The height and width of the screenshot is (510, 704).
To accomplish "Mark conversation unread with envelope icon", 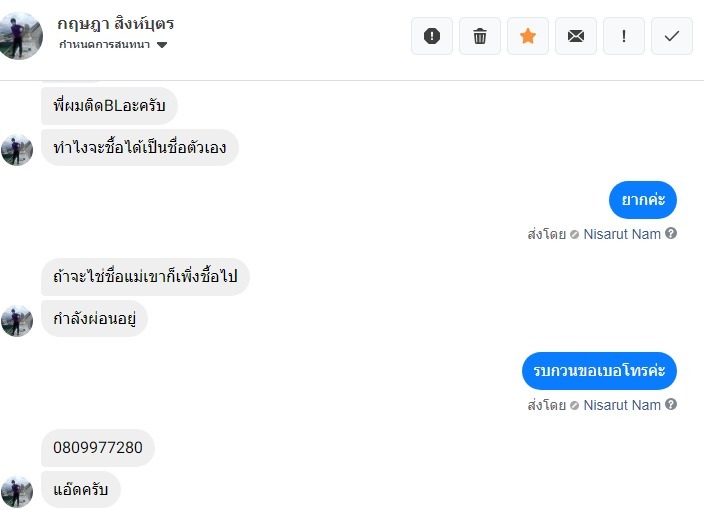I will 576,36.
